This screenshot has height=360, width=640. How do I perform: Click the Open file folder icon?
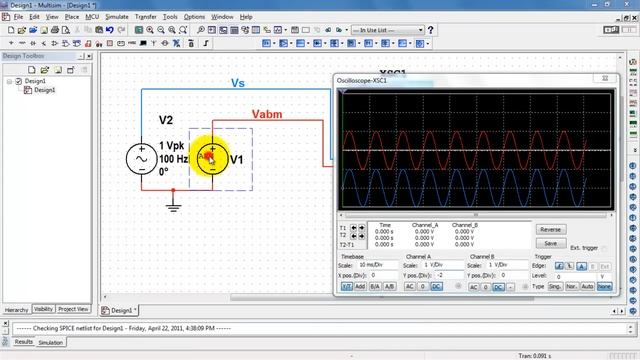click(x=22, y=30)
